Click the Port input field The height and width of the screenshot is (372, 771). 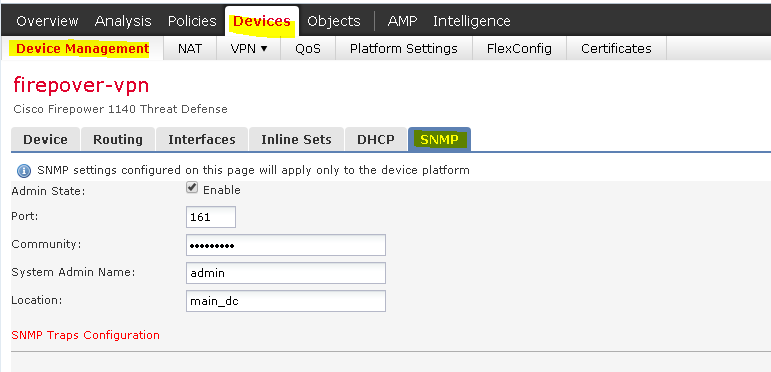coord(211,217)
